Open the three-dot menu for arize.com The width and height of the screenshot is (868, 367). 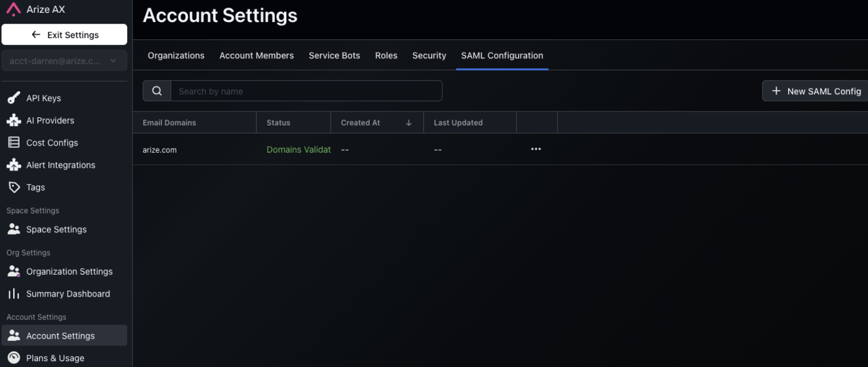coord(536,149)
